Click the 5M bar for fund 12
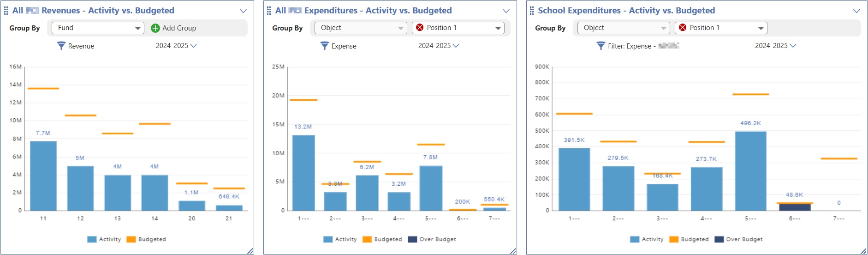 point(80,188)
